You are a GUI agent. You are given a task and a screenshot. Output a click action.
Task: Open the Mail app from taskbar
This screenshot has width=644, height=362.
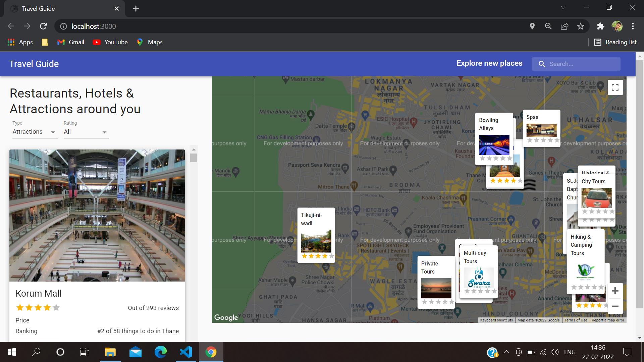[x=136, y=352]
